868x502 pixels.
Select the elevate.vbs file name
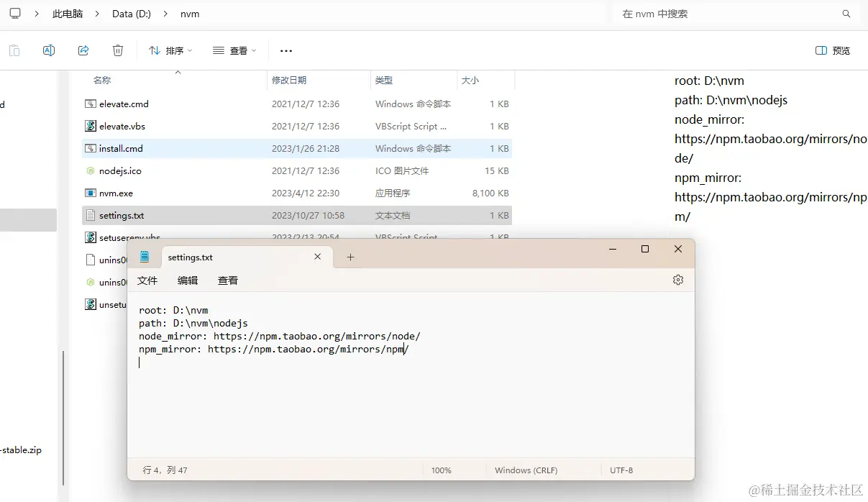(x=122, y=126)
